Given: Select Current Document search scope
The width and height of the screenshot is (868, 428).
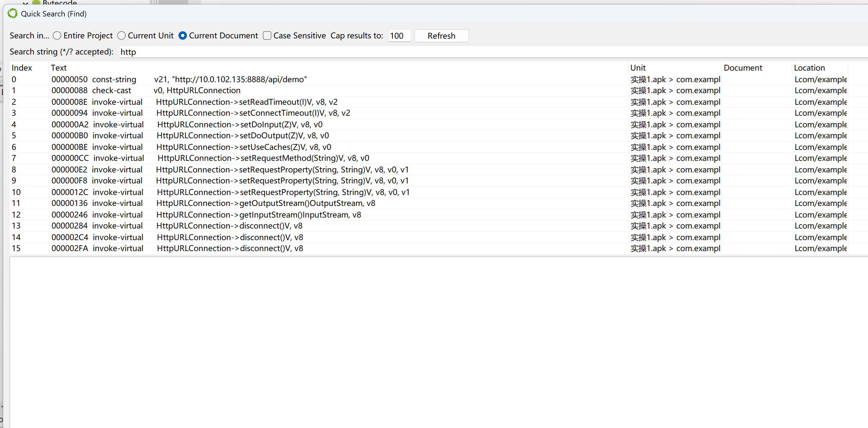Looking at the screenshot, I should point(183,36).
